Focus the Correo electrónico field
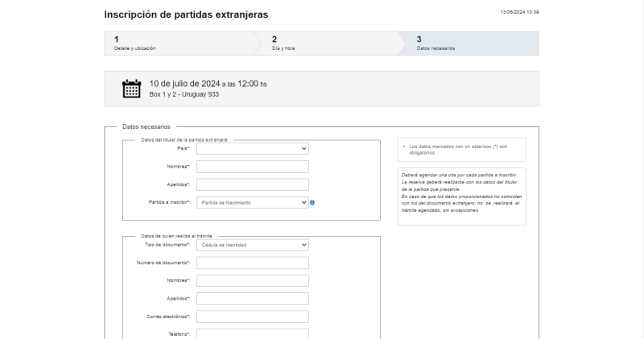 pyautogui.click(x=252, y=316)
